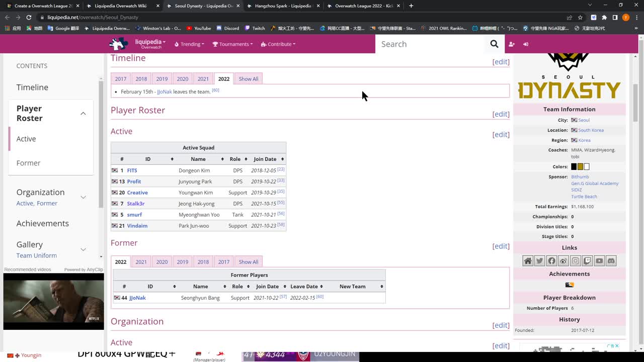Go back using the browser back arrow
Image resolution: width=644 pixels, height=362 pixels.
tap(7, 17)
